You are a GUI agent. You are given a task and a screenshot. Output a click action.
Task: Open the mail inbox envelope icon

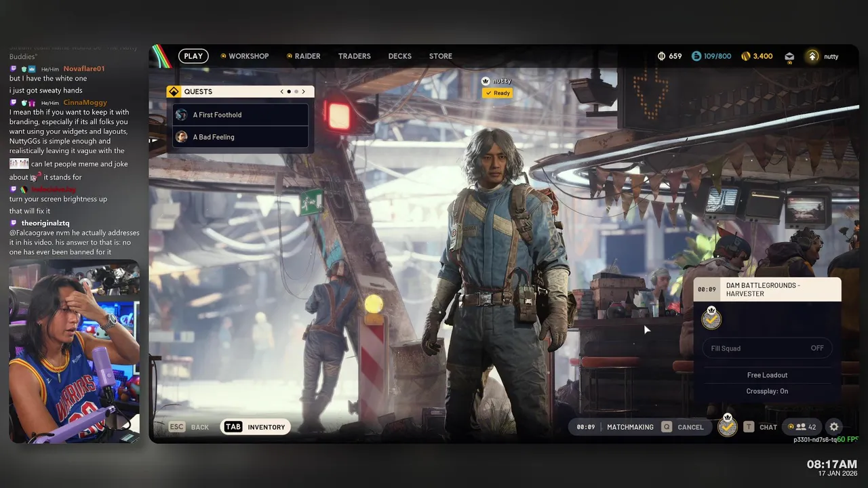[x=789, y=56]
